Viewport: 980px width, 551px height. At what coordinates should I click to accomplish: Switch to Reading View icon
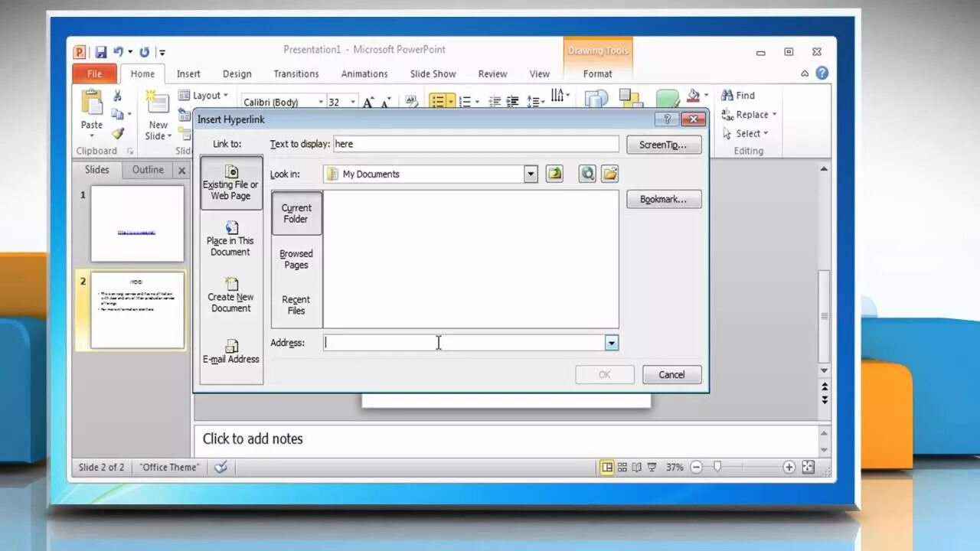[x=637, y=467]
